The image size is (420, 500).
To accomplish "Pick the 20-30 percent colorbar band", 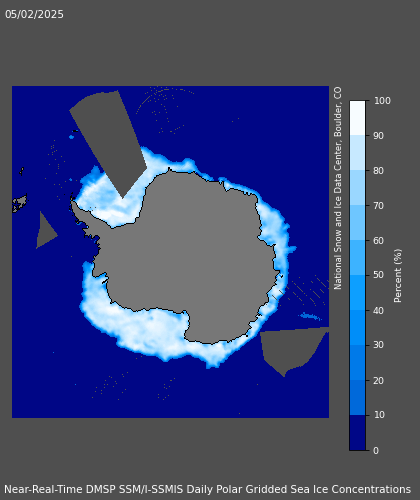I will pos(357,363).
